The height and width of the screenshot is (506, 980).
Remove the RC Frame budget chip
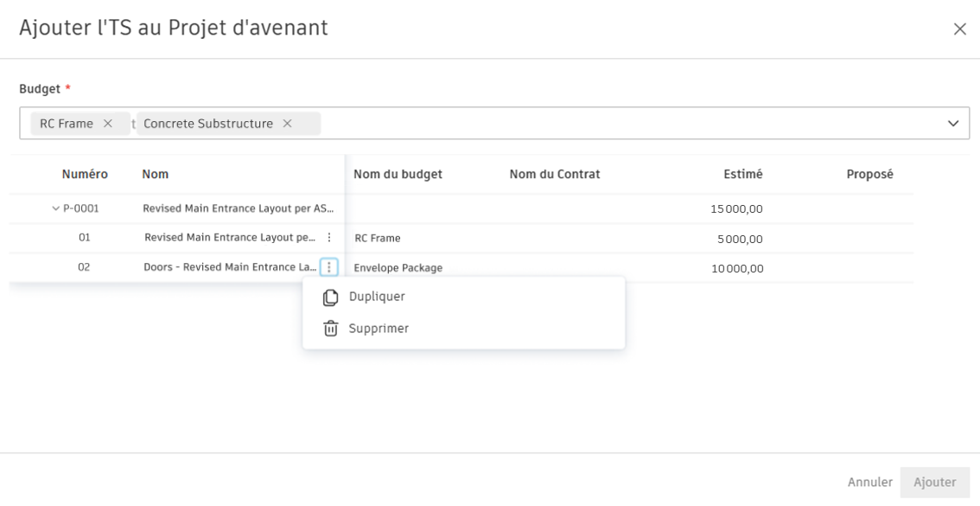pyautogui.click(x=108, y=124)
